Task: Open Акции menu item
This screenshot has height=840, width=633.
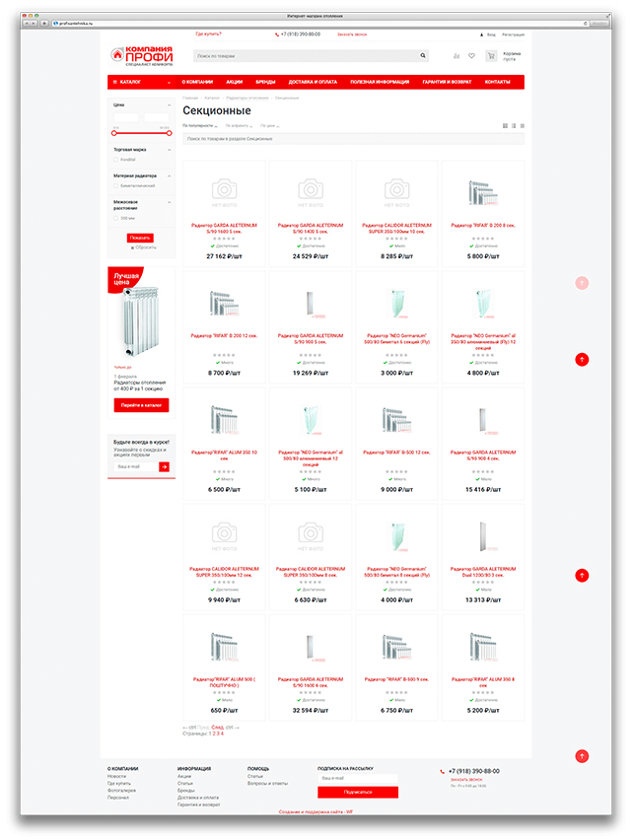Action: click(x=234, y=82)
